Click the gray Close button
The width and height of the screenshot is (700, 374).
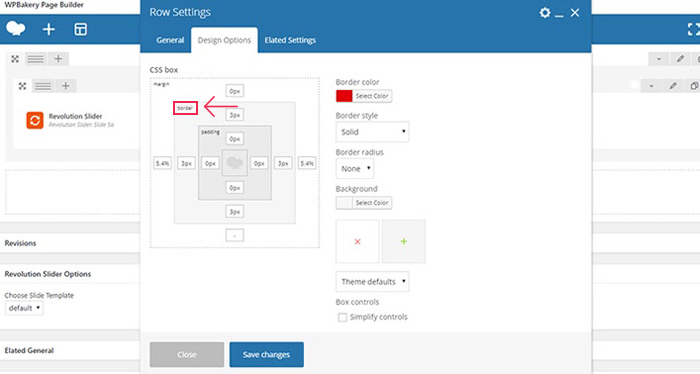tap(187, 354)
